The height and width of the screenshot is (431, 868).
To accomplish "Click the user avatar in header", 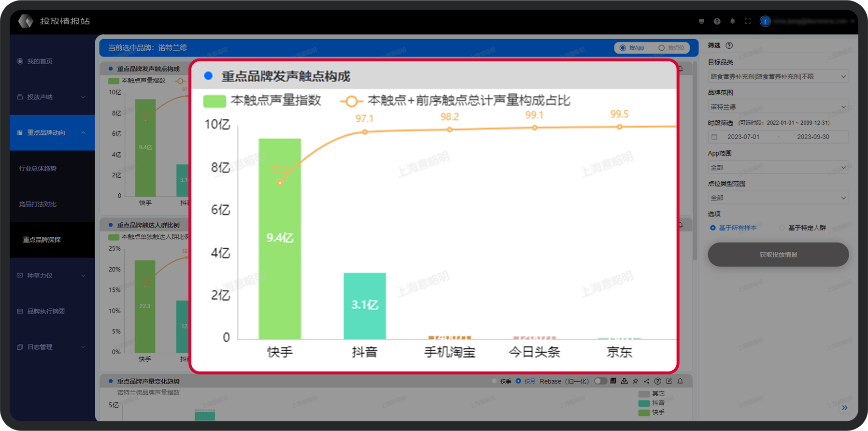I will pos(765,21).
